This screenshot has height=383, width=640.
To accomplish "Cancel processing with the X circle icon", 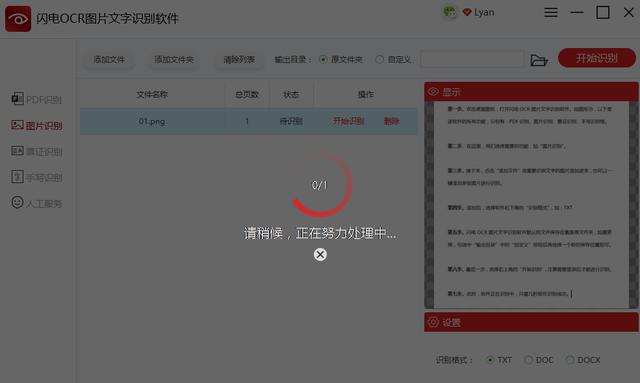I will (320, 255).
